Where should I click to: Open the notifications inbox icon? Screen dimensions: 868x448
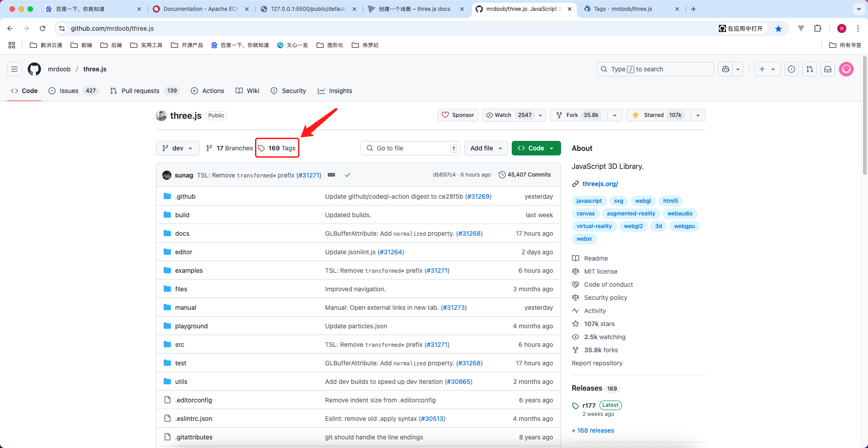(828, 69)
